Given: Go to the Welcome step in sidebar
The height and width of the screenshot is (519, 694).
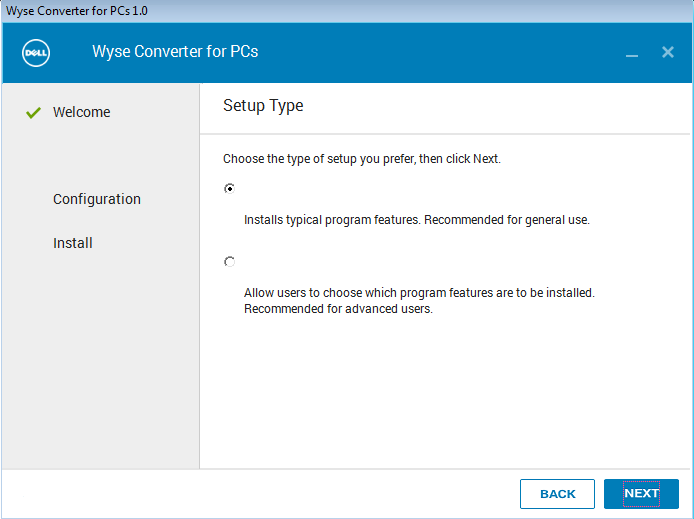Looking at the screenshot, I should click(x=81, y=112).
